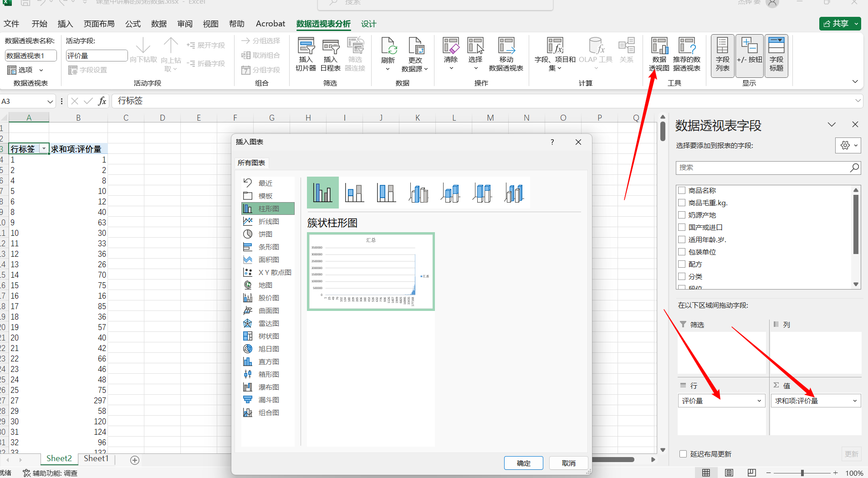
Task: Toggle the 字段列表 display icon
Action: coord(722,54)
